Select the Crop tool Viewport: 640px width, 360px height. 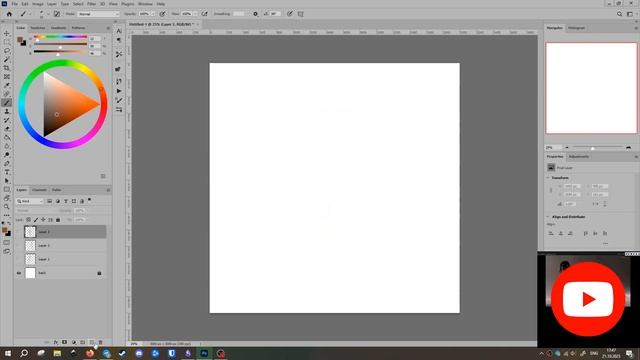point(7,68)
